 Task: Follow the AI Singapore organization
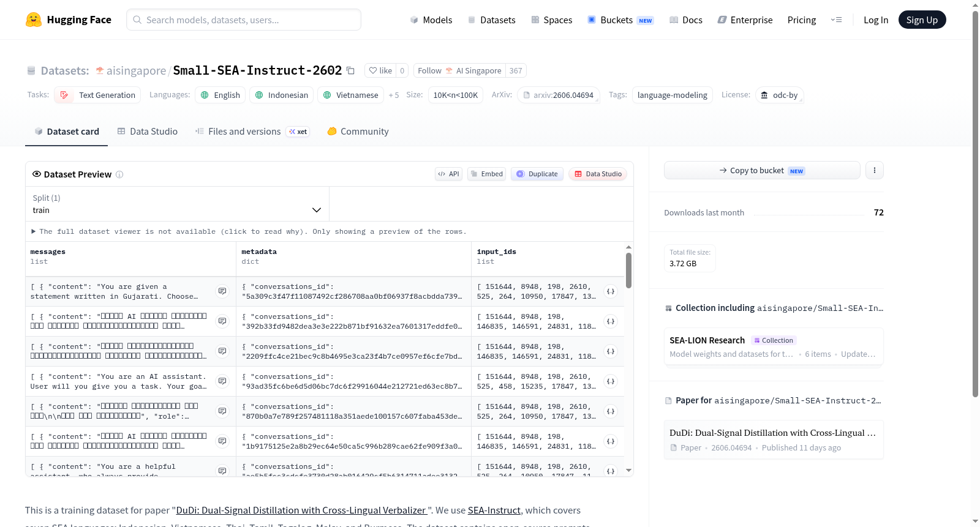point(459,70)
